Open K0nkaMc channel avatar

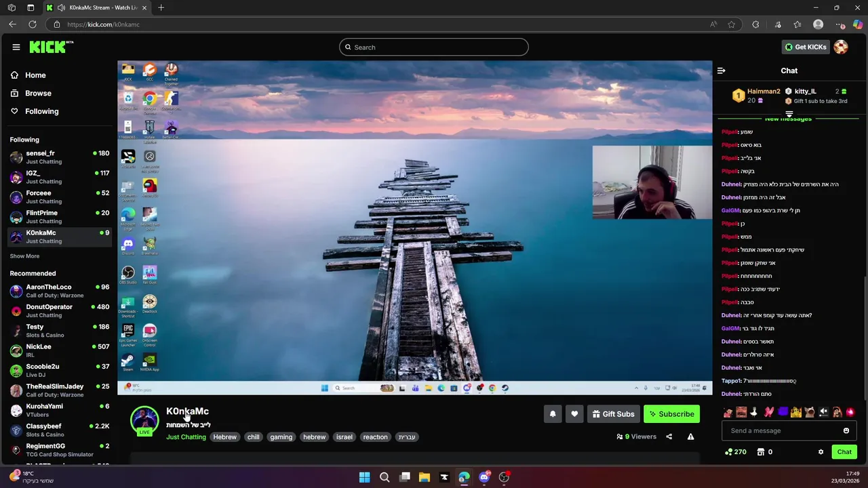(144, 420)
